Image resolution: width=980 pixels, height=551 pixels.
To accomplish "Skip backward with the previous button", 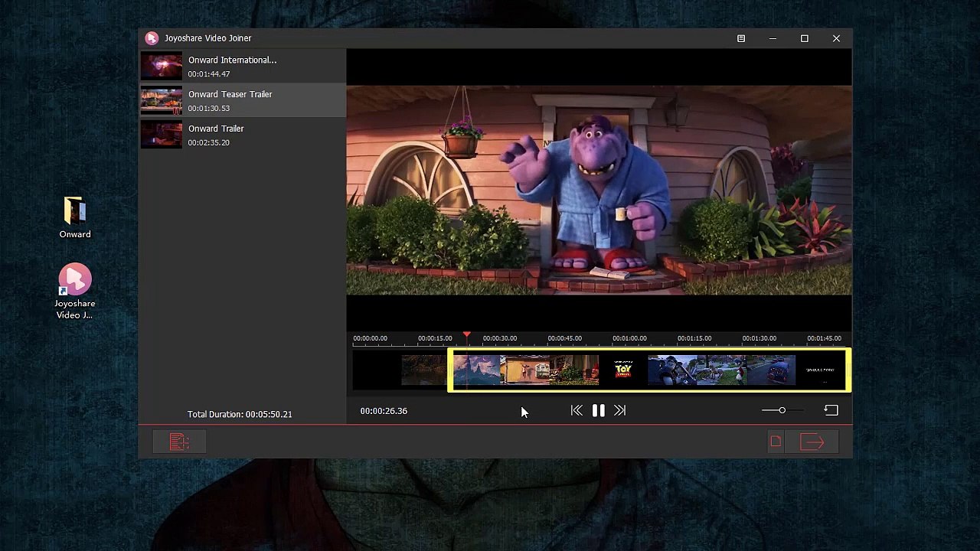I will [577, 411].
